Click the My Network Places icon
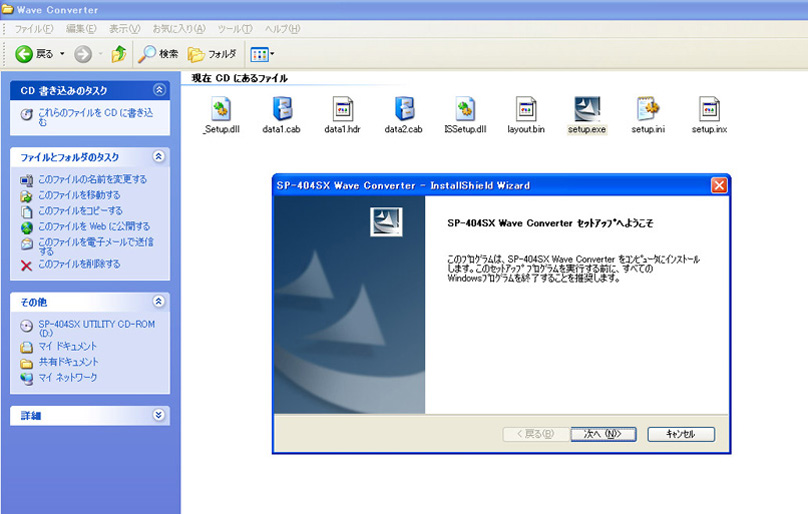This screenshot has width=808, height=514. 26,379
